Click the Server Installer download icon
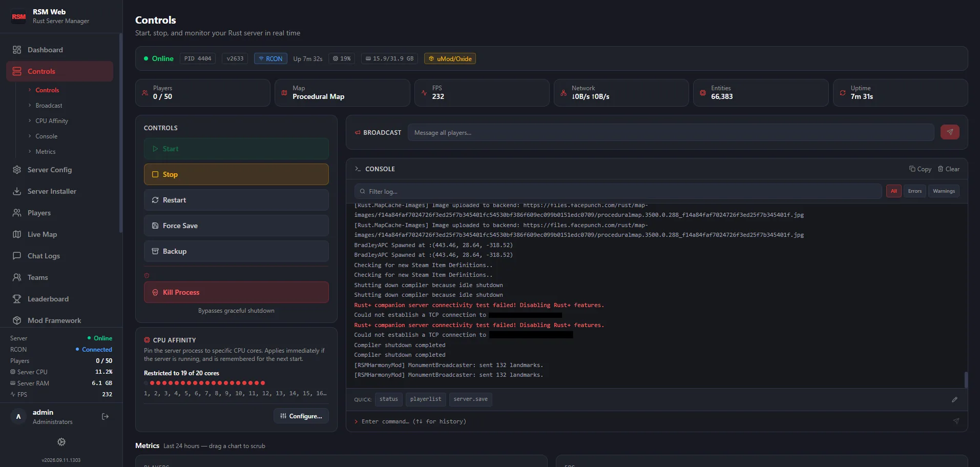 click(17, 191)
